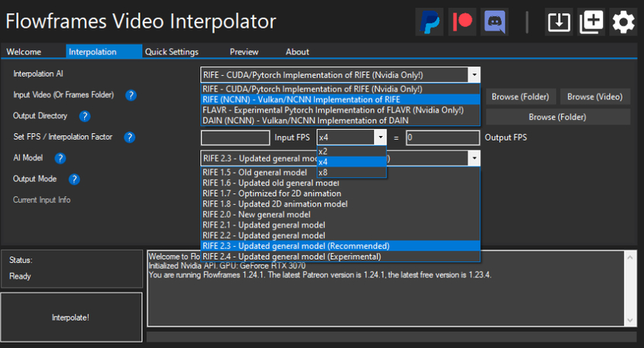
Task: Open the About tab
Action: 298,52
